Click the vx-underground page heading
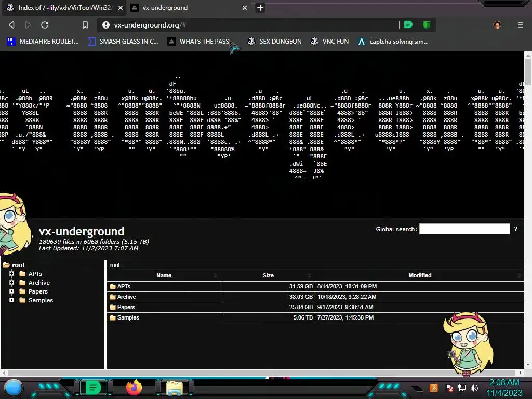 pos(82,231)
